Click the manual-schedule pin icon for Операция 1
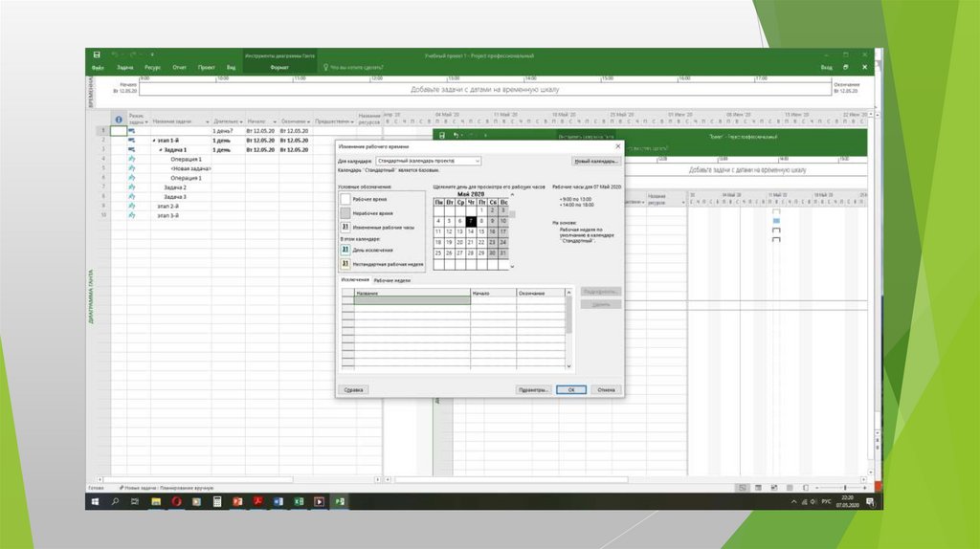 click(x=131, y=159)
